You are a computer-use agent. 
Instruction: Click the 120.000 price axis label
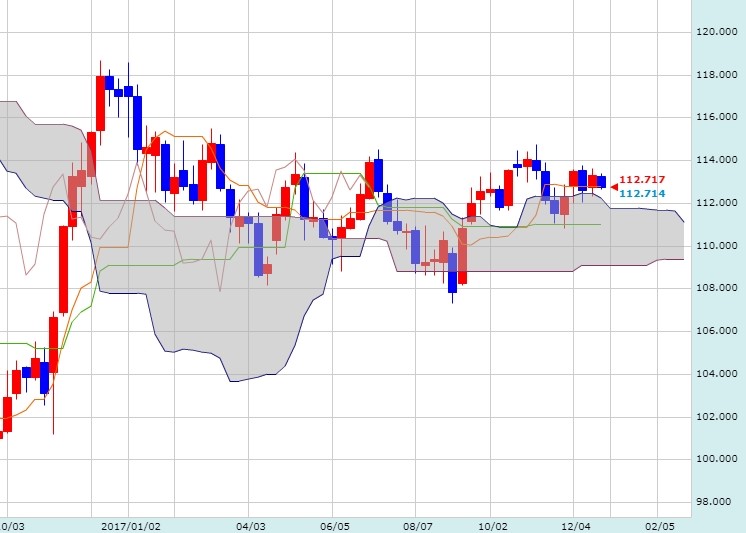(717, 32)
